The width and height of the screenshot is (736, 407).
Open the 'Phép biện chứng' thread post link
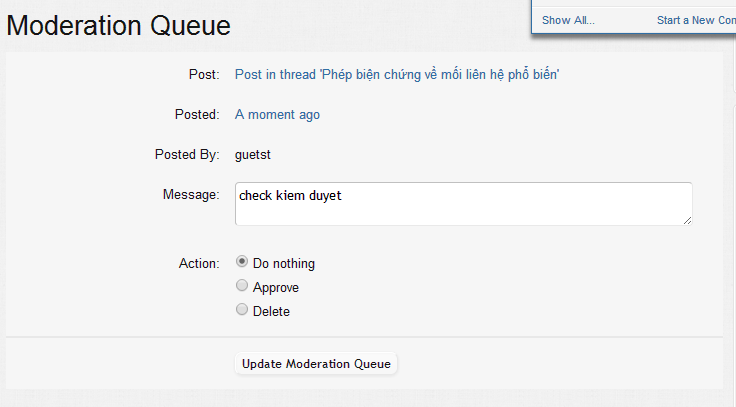click(397, 75)
